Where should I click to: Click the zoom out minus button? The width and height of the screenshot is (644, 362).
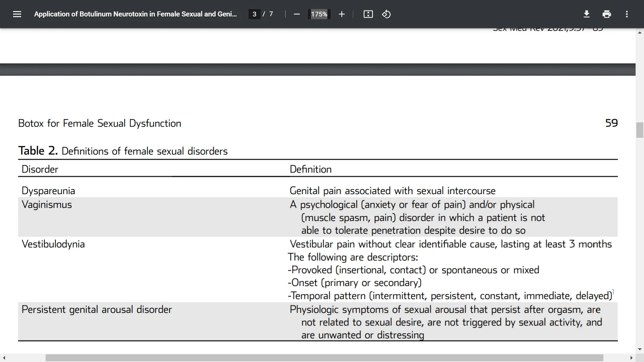(x=297, y=14)
